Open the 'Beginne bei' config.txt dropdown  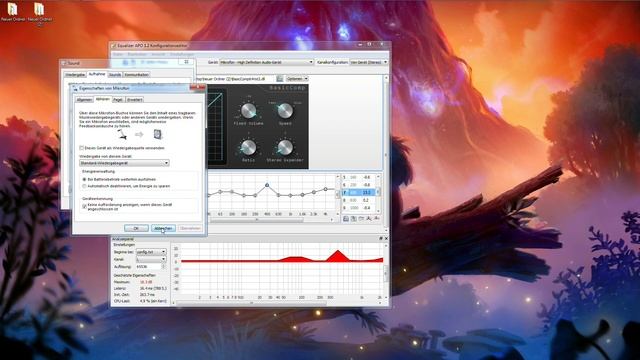tap(151, 252)
